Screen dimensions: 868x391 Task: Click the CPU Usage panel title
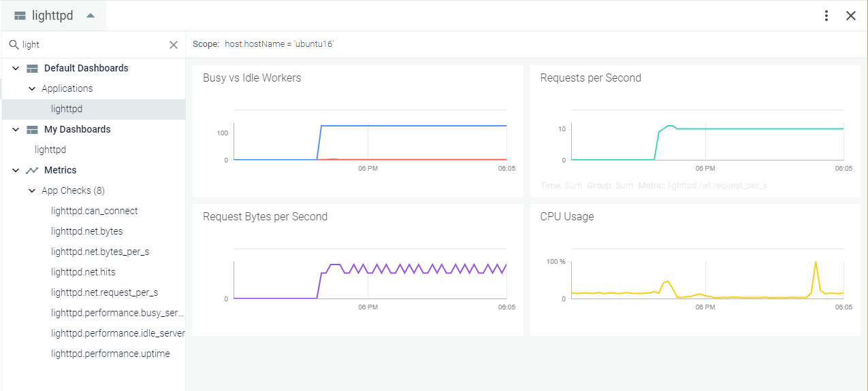coord(567,217)
